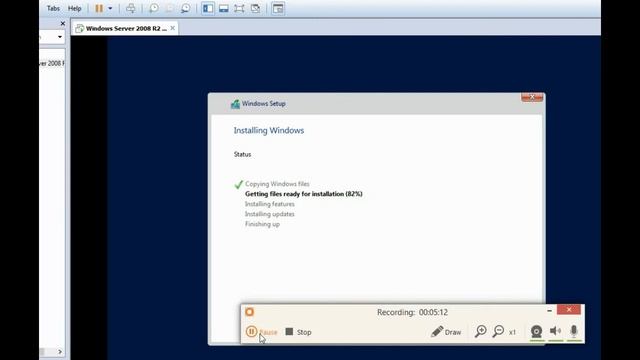Open the power options dropdown arrow
Viewport: 640px width, 360px height.
110,8
